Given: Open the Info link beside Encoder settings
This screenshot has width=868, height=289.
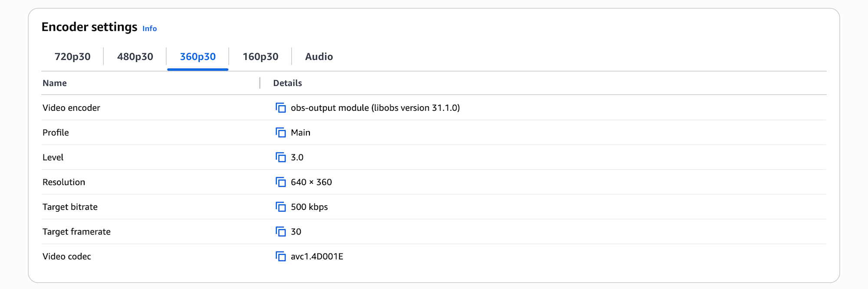Looking at the screenshot, I should click(x=150, y=29).
